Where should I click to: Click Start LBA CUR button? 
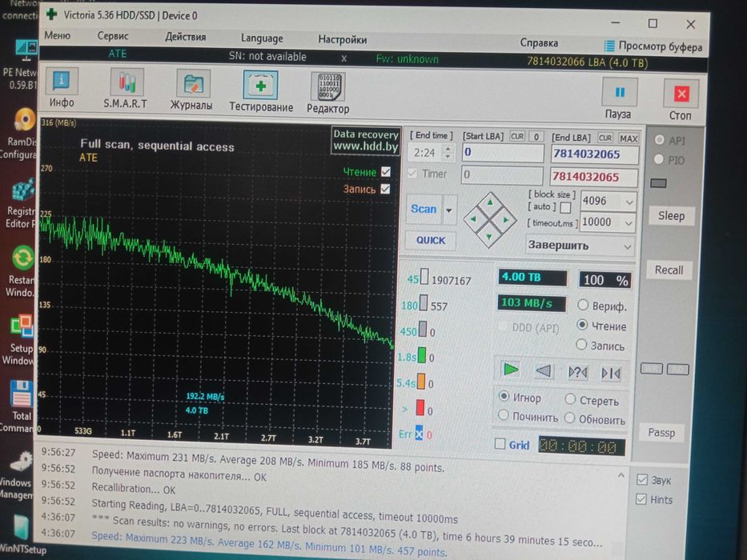[517, 137]
